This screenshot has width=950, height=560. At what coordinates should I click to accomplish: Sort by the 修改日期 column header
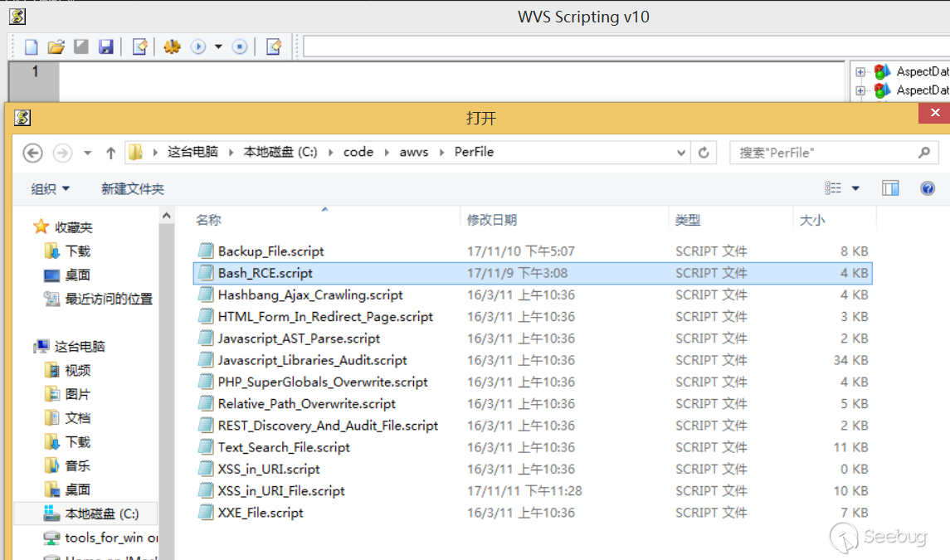(x=492, y=220)
